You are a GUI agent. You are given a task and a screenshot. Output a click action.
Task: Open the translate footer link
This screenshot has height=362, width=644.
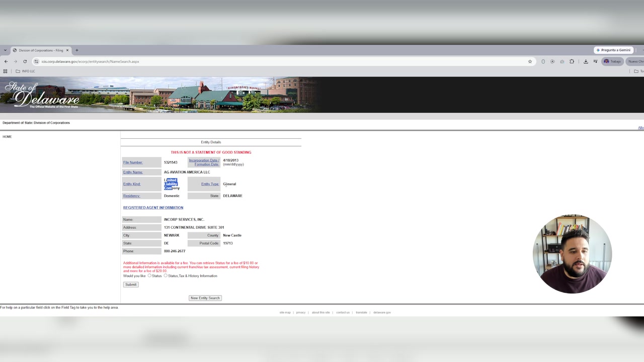pos(361,313)
